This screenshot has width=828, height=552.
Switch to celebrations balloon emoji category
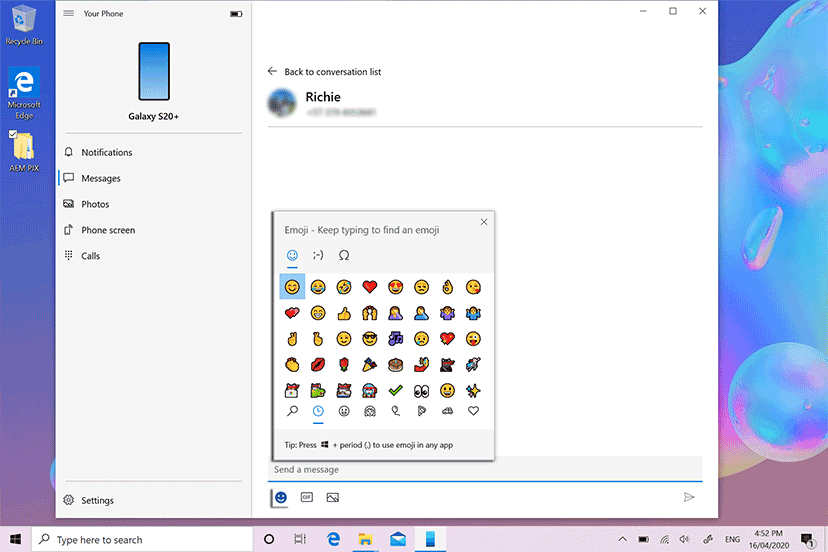(396, 411)
